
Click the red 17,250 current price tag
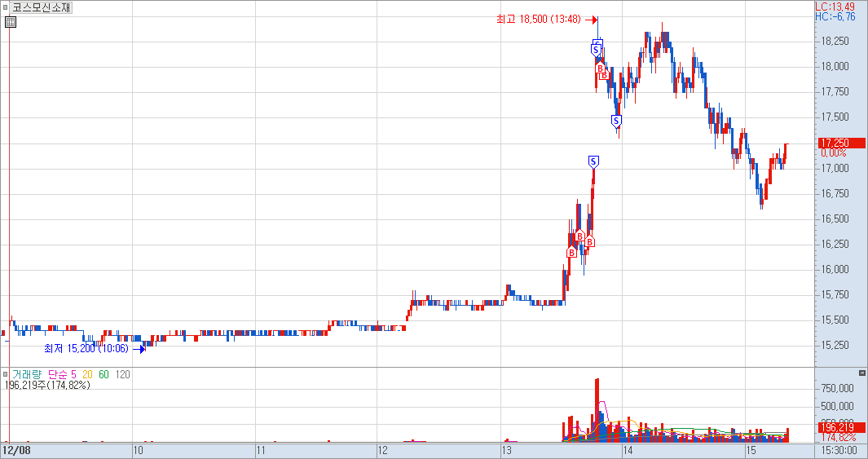[x=841, y=143]
